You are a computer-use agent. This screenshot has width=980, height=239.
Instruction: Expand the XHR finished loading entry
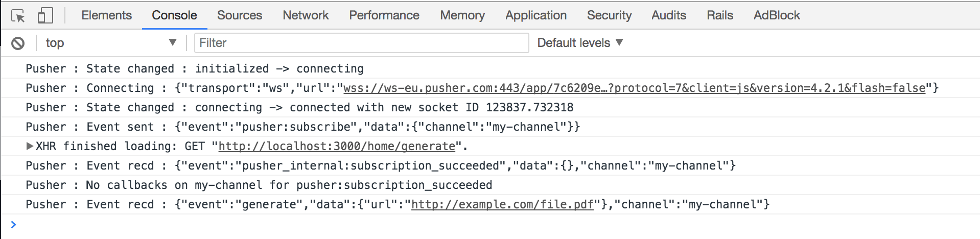tap(30, 146)
